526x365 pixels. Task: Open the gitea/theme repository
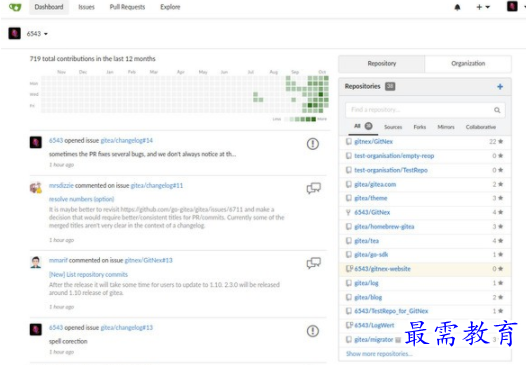[371, 198]
